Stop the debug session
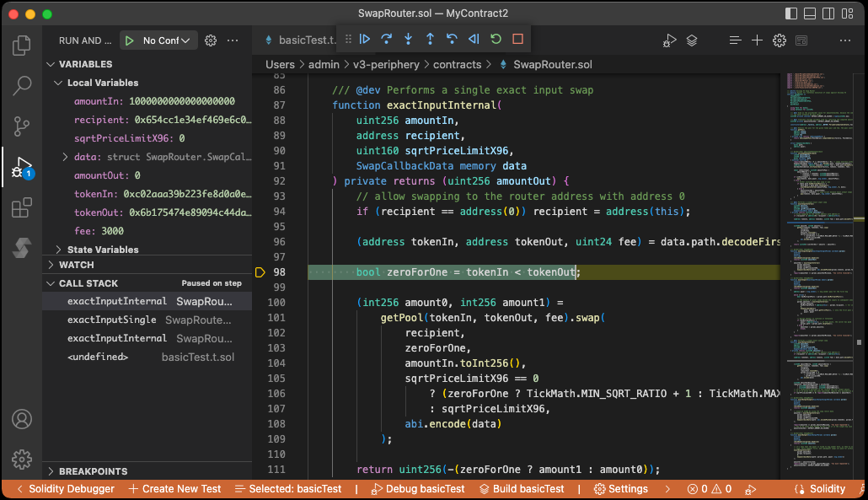This screenshot has width=868, height=500. tap(517, 39)
